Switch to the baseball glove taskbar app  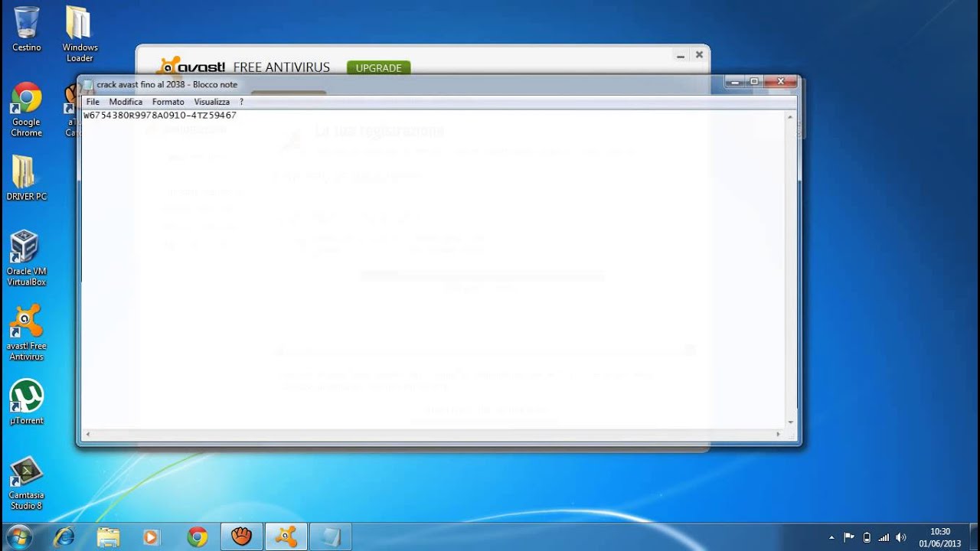point(242,537)
